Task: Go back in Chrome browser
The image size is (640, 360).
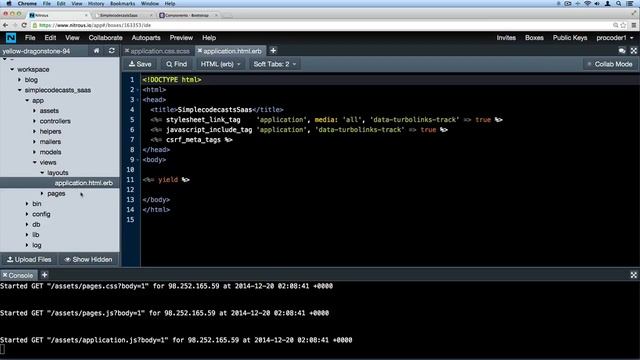Action: click(x=5, y=25)
